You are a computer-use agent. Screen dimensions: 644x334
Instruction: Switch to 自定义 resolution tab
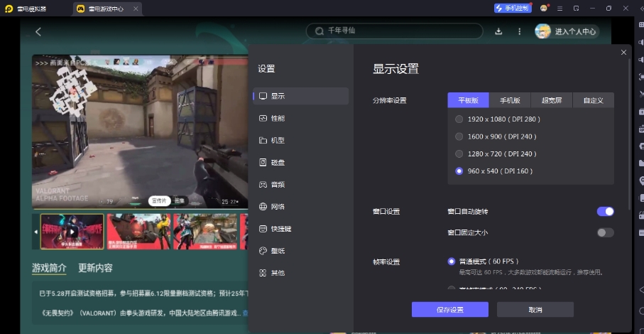[594, 100]
